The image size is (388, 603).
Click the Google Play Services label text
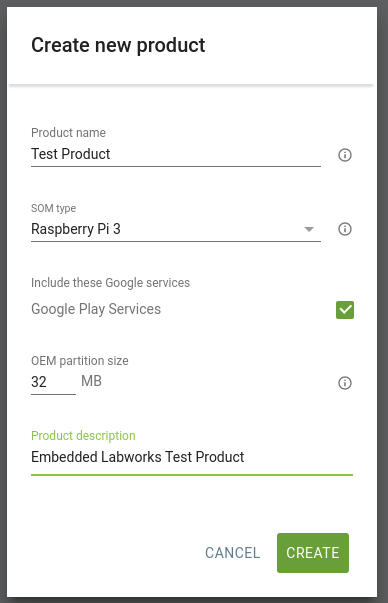tap(96, 309)
